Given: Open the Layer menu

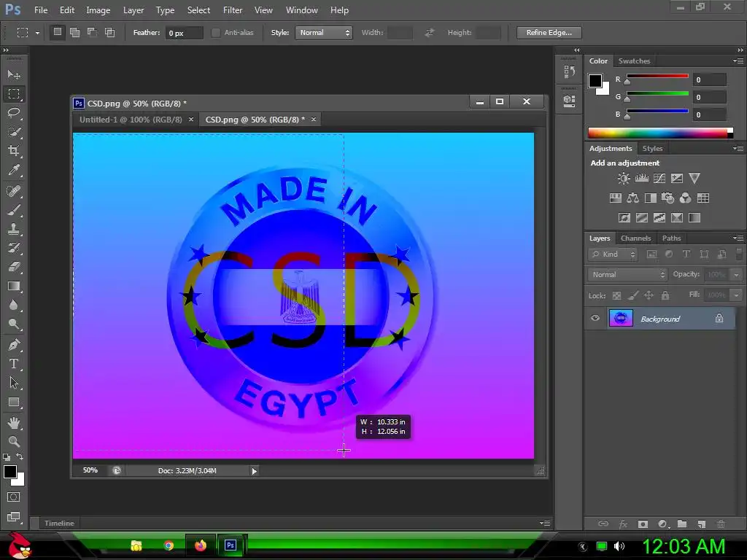Looking at the screenshot, I should (x=133, y=10).
